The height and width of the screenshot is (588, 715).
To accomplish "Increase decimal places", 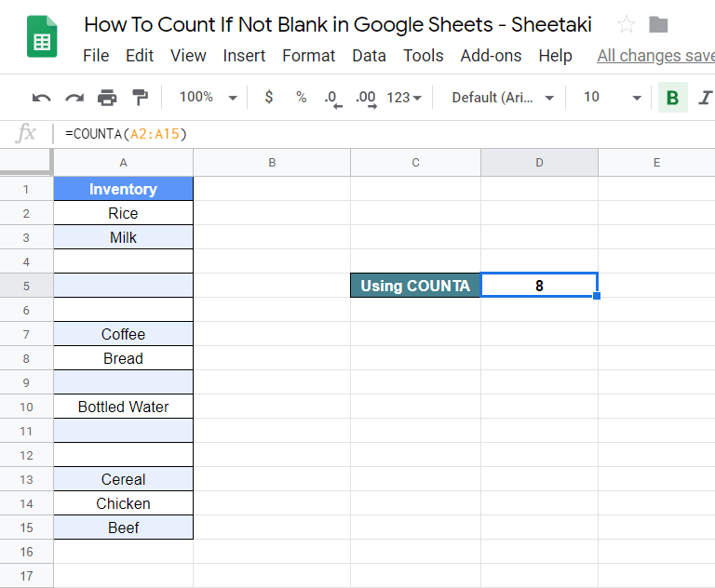I will 366,99.
